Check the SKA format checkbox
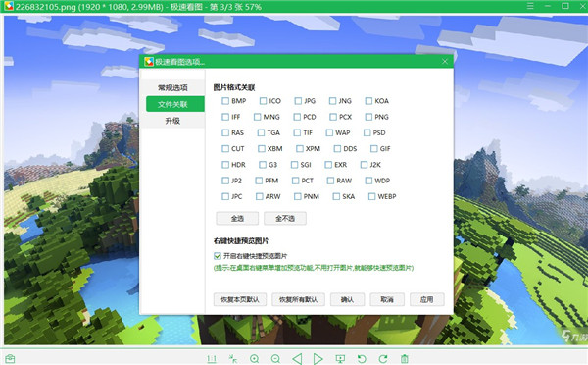 point(336,196)
